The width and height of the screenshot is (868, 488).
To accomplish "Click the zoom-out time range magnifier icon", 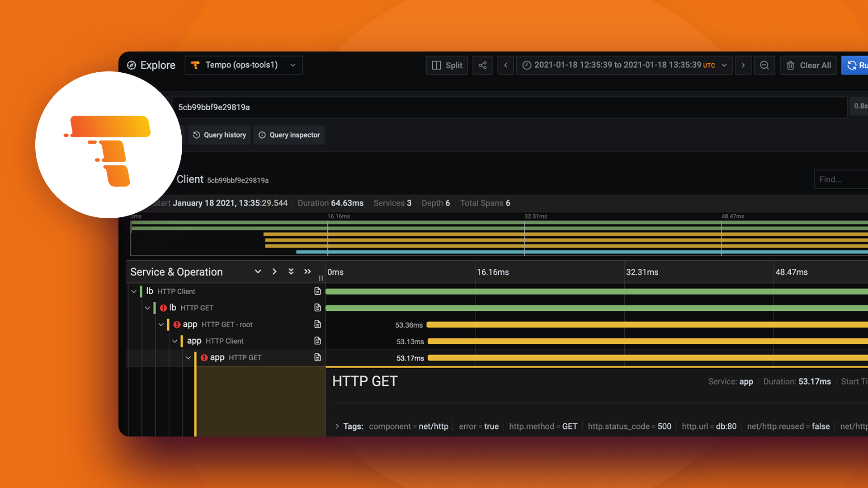I will pyautogui.click(x=764, y=65).
